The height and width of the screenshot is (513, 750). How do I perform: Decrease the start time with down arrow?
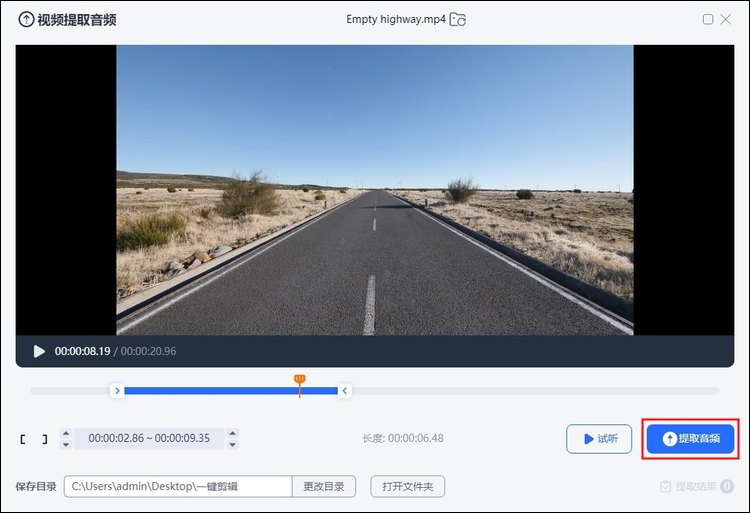tap(66, 444)
